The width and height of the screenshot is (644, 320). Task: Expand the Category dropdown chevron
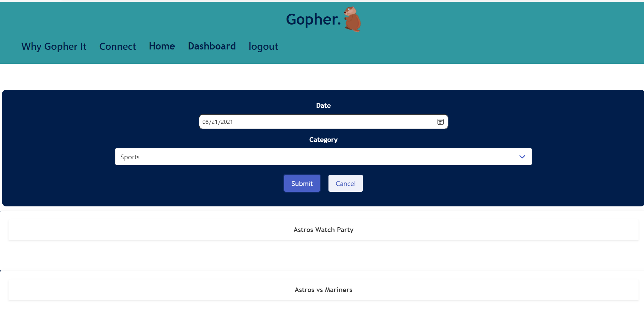pos(522,157)
